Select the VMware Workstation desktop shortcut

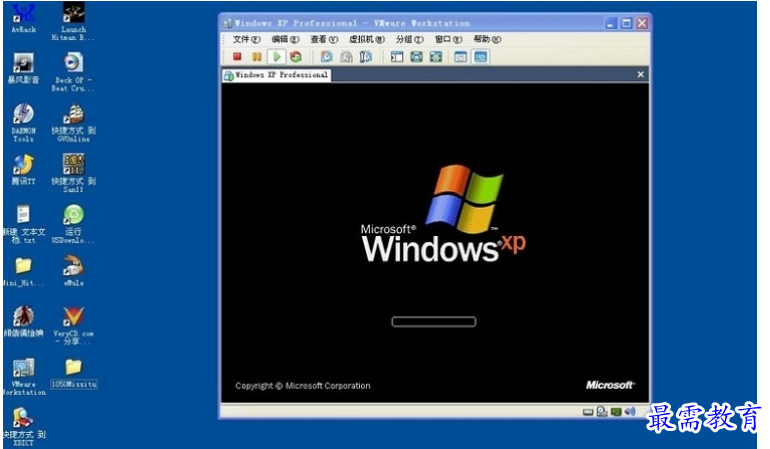tap(23, 377)
